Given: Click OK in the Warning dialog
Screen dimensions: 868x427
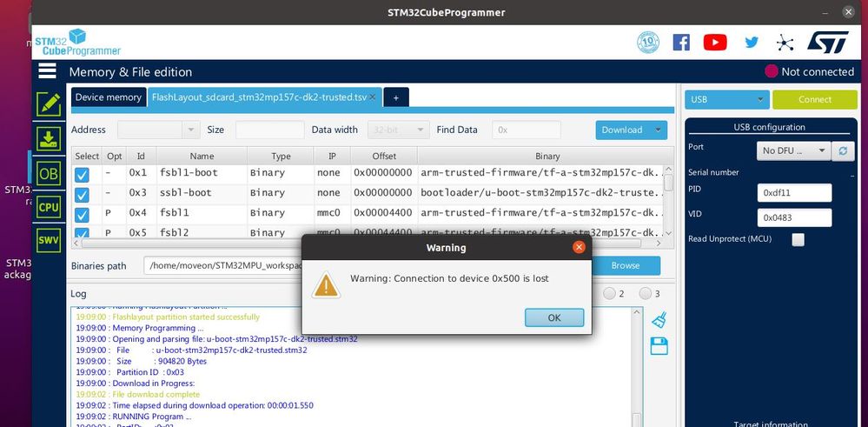Looking at the screenshot, I should pos(554,317).
